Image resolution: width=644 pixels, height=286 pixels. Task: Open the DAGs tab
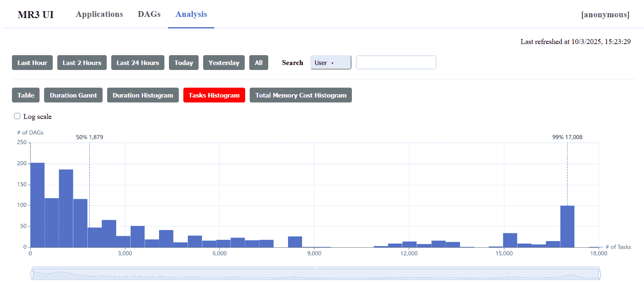point(149,14)
